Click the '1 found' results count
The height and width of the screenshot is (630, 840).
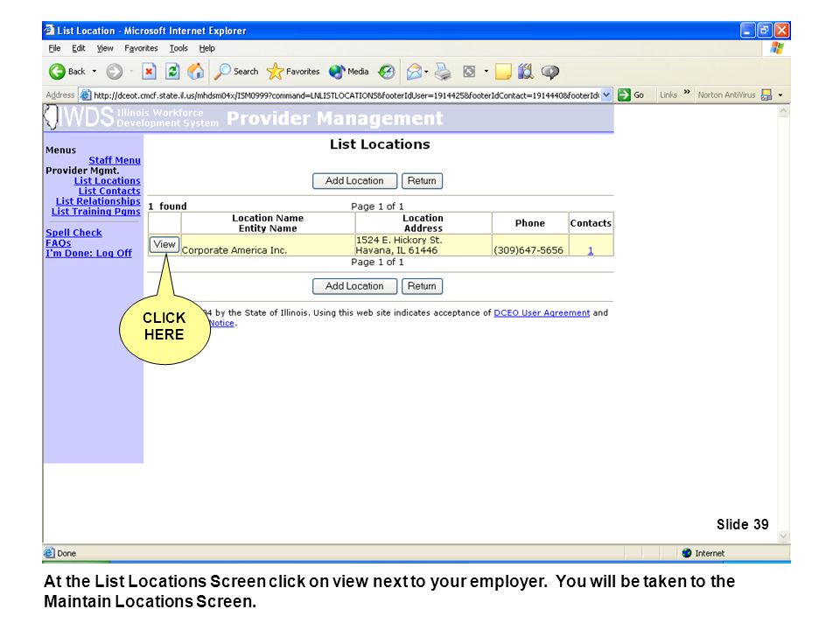(x=167, y=206)
